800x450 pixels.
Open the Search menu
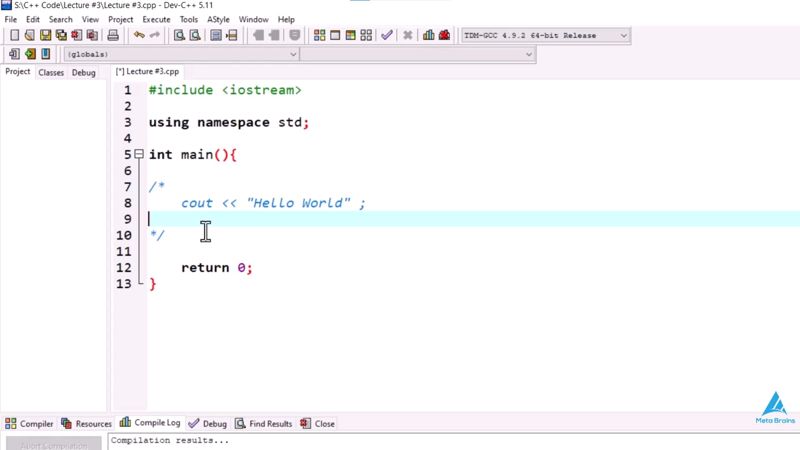pyautogui.click(x=61, y=19)
